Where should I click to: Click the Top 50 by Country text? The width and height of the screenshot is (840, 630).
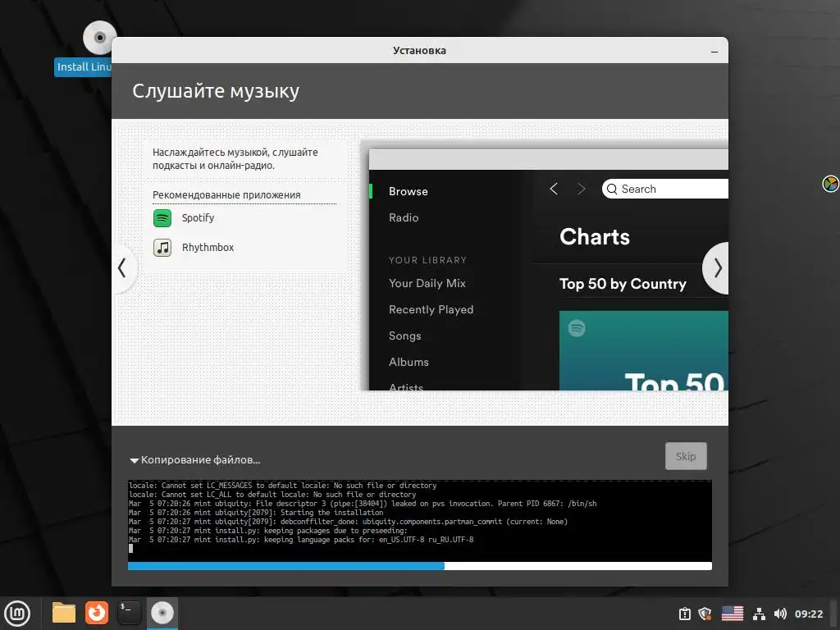[623, 283]
